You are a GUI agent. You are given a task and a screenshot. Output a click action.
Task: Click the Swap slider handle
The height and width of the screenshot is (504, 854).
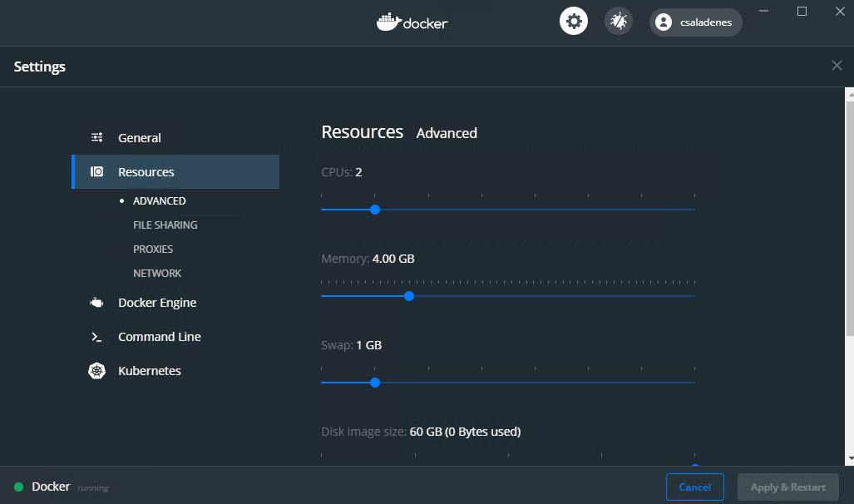[x=375, y=383]
